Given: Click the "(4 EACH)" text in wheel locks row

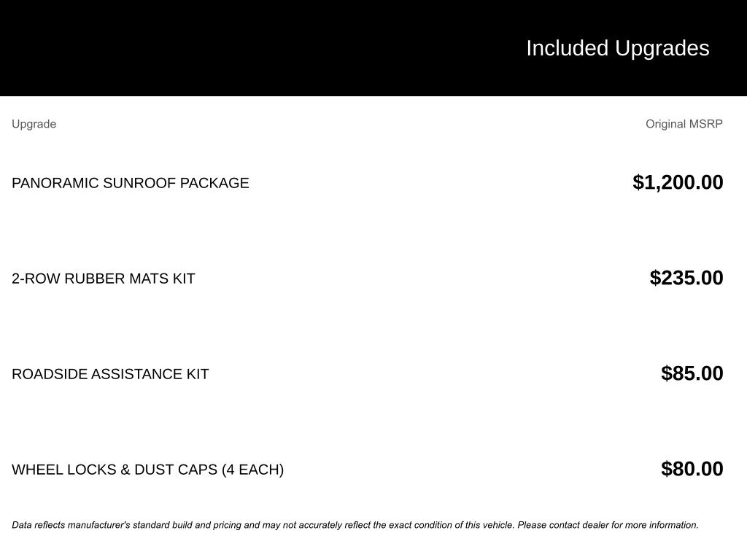Looking at the screenshot, I should 252,470.
